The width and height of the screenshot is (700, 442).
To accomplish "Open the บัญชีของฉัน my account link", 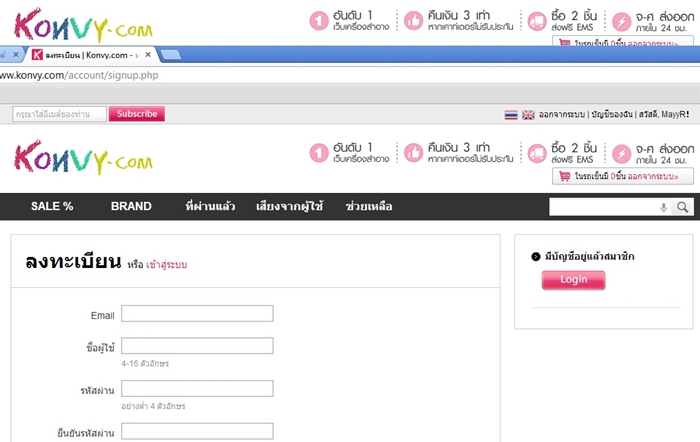I will tap(612, 114).
